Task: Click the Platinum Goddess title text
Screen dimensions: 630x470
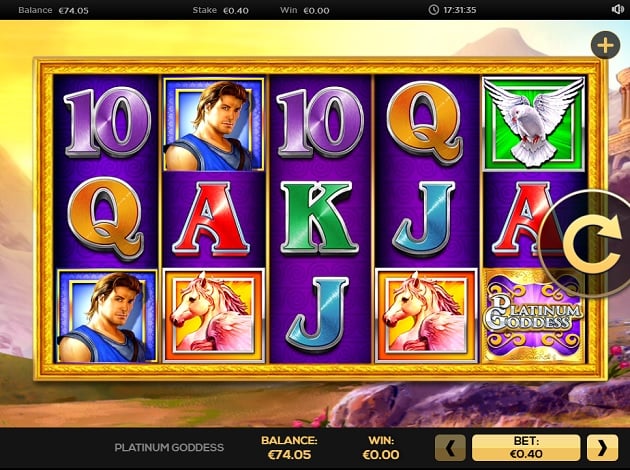Action: coord(169,448)
